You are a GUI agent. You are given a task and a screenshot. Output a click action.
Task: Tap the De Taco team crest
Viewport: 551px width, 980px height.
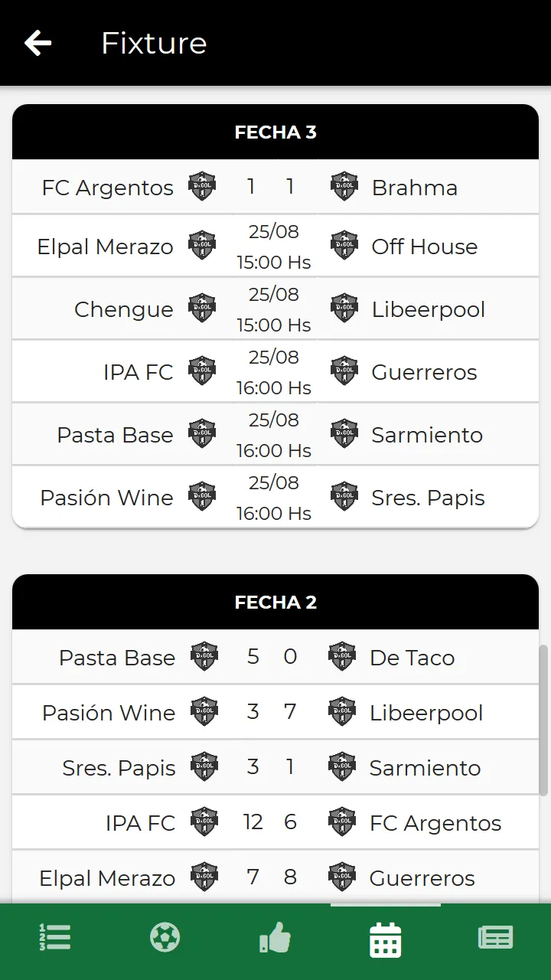[342, 657]
